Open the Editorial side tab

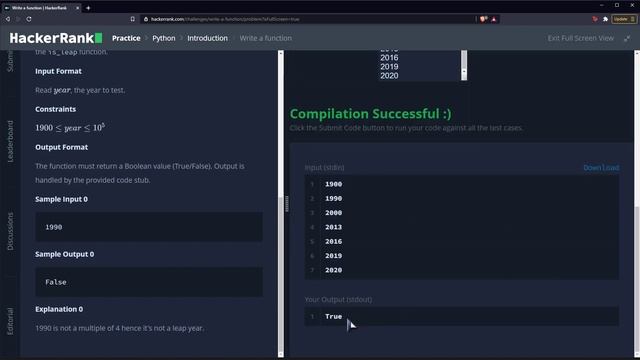[x=10, y=321]
